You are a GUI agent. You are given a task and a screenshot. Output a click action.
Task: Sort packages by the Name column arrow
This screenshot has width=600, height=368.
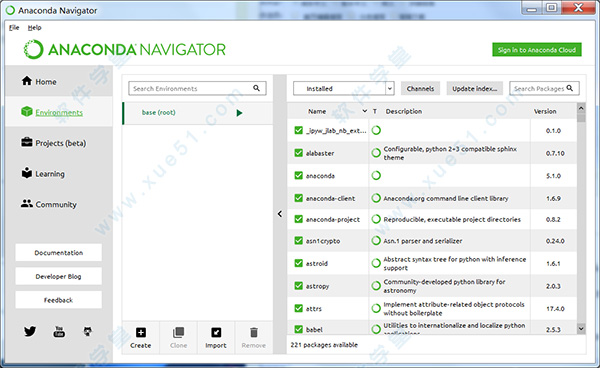[x=365, y=111]
